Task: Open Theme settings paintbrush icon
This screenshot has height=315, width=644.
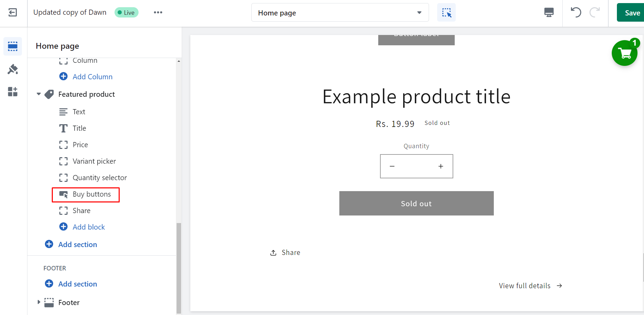Action: (13, 69)
